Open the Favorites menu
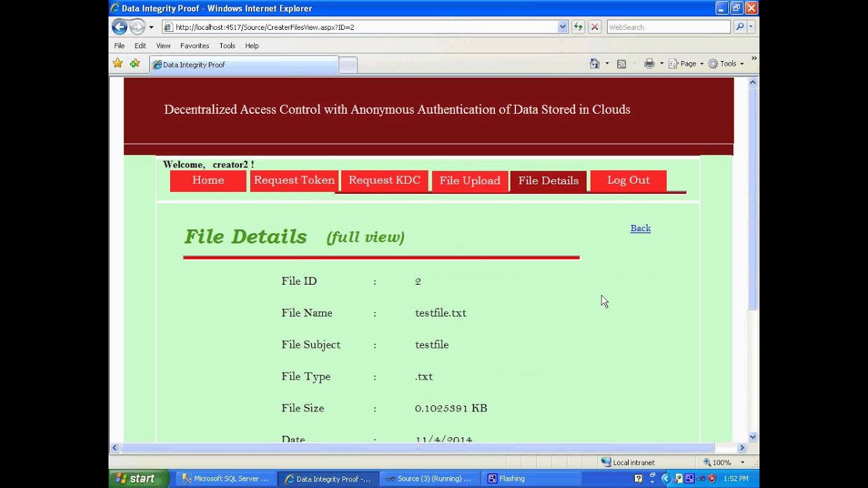 pyautogui.click(x=195, y=45)
